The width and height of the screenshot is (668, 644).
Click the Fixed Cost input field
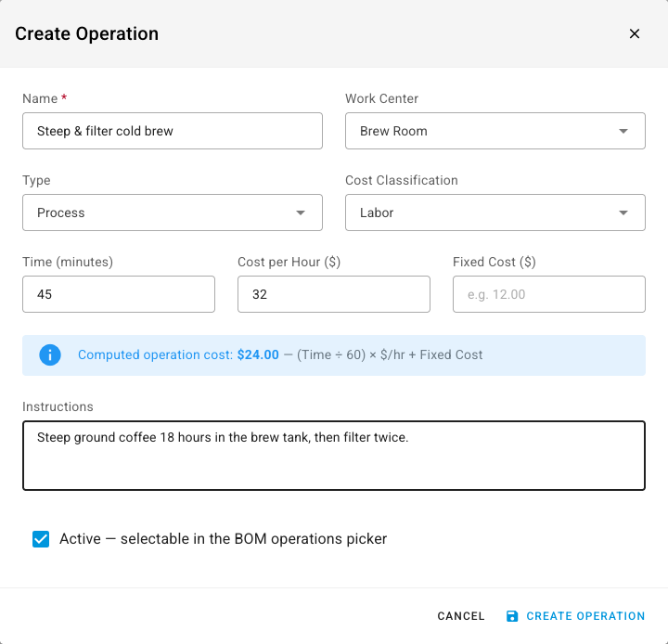pos(549,294)
